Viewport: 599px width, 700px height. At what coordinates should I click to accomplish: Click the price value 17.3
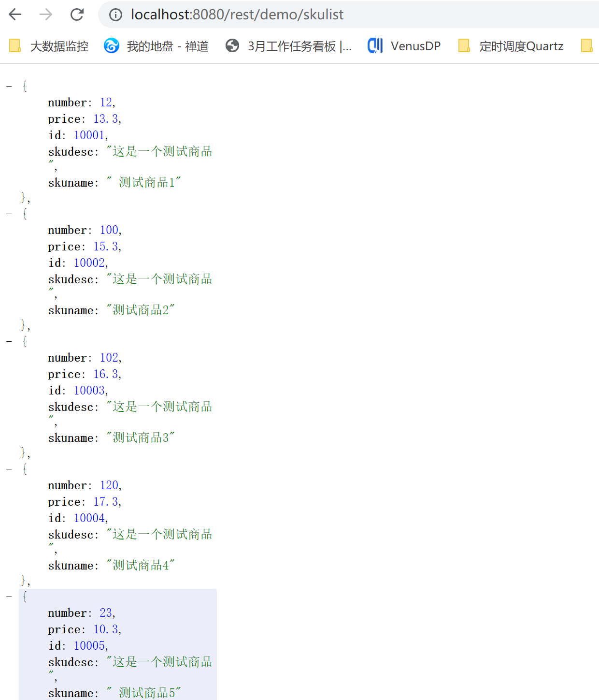coord(106,502)
